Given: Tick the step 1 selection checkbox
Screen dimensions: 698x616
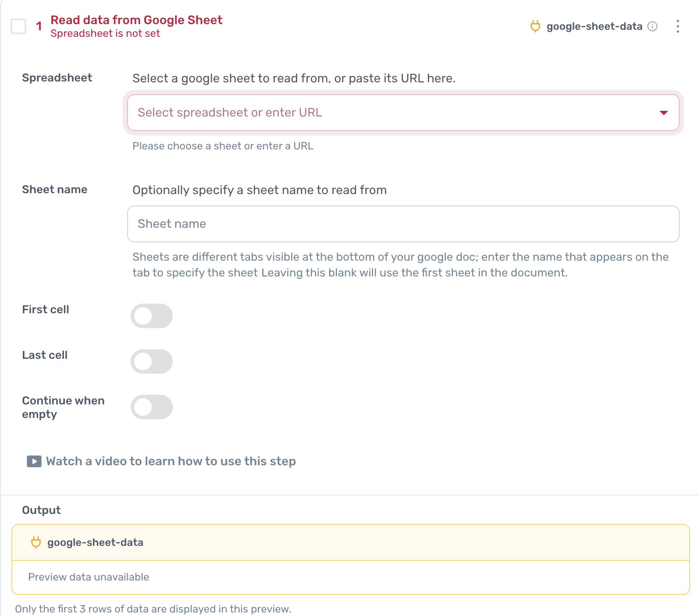Looking at the screenshot, I should [18, 26].
